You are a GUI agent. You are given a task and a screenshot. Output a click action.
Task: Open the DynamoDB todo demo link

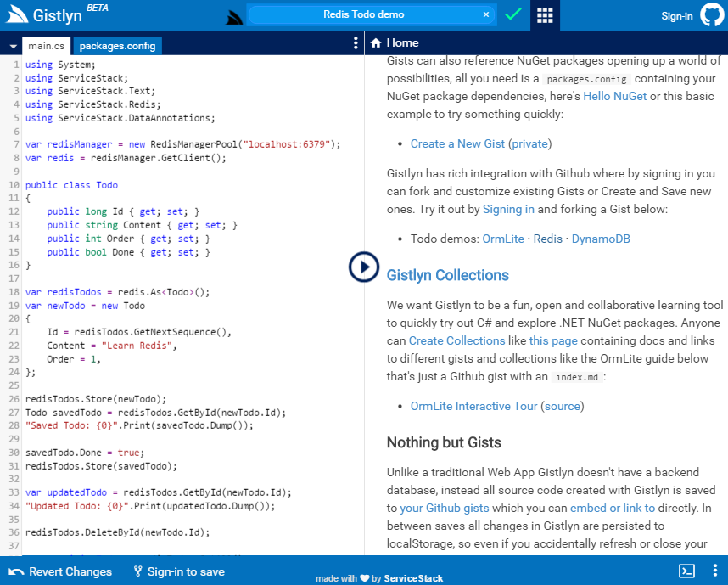click(x=601, y=239)
